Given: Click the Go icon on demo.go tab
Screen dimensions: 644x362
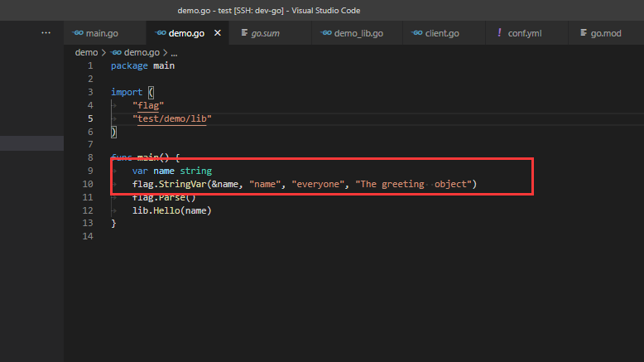Looking at the screenshot, I should click(161, 33).
